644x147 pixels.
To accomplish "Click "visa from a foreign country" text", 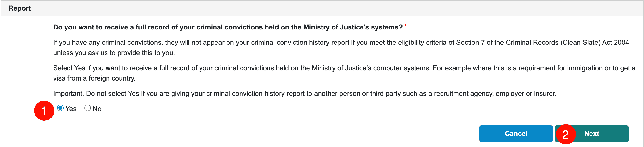I will pyautogui.click(x=94, y=78).
